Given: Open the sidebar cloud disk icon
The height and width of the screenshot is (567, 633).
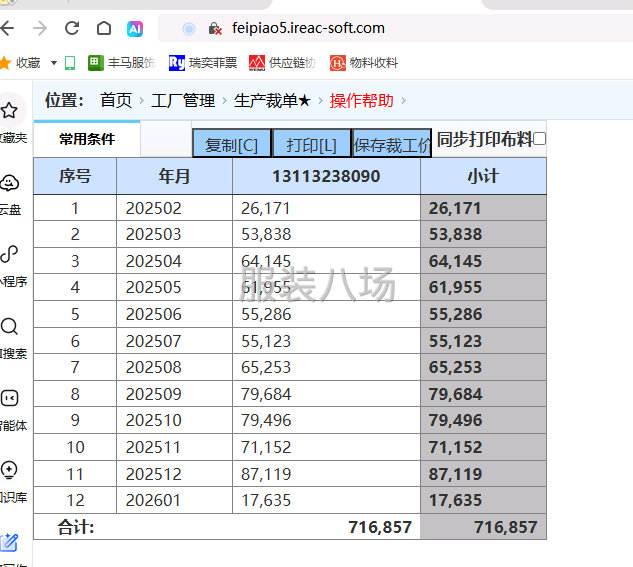Looking at the screenshot, I should pyautogui.click(x=9, y=183).
